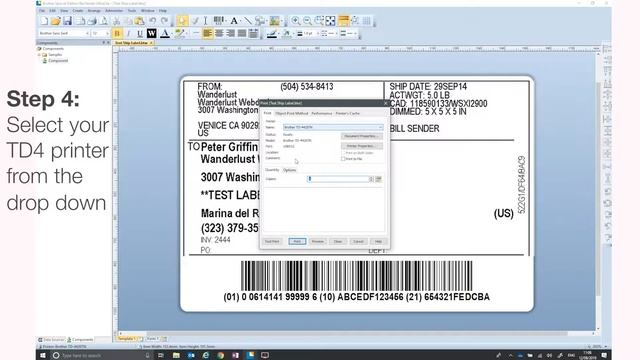Toggle Bold formatting button

tap(117, 33)
